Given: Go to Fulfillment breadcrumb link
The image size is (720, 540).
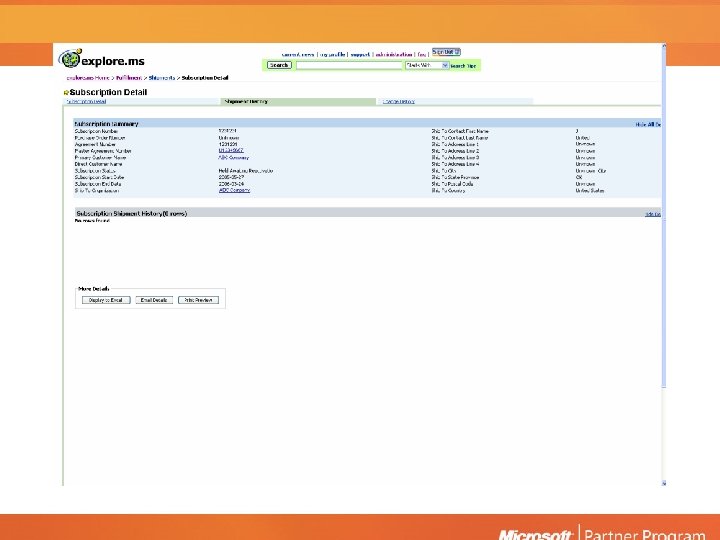Looking at the screenshot, I should (129, 78).
